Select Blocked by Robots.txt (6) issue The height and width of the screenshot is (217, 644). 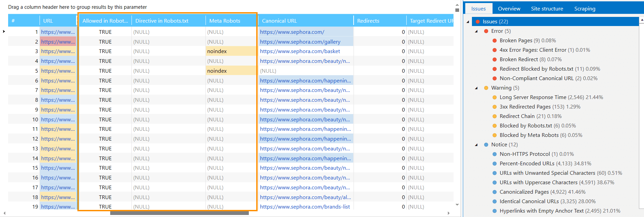538,125
